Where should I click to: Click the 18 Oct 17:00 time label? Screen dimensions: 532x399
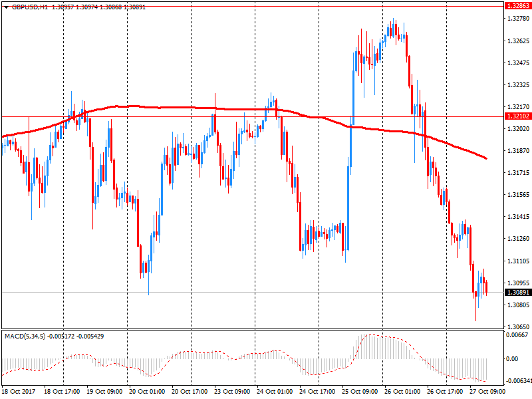click(x=62, y=392)
